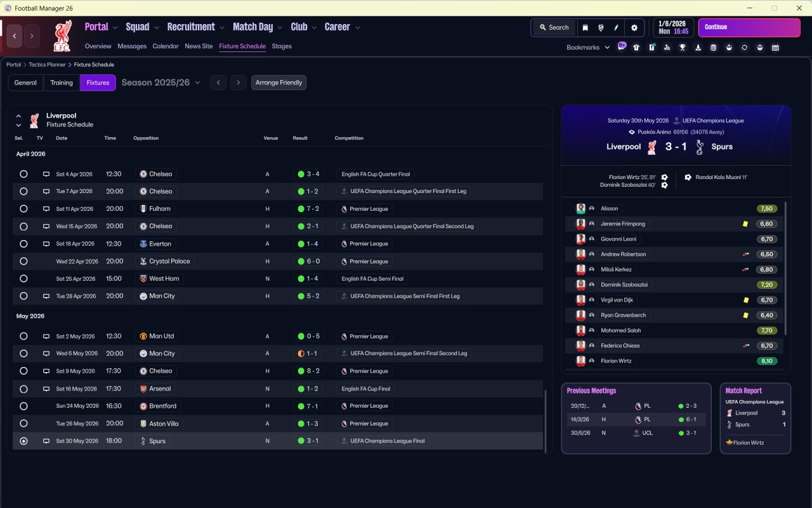Open the Match Day menu dropdown arrow

[280, 28]
